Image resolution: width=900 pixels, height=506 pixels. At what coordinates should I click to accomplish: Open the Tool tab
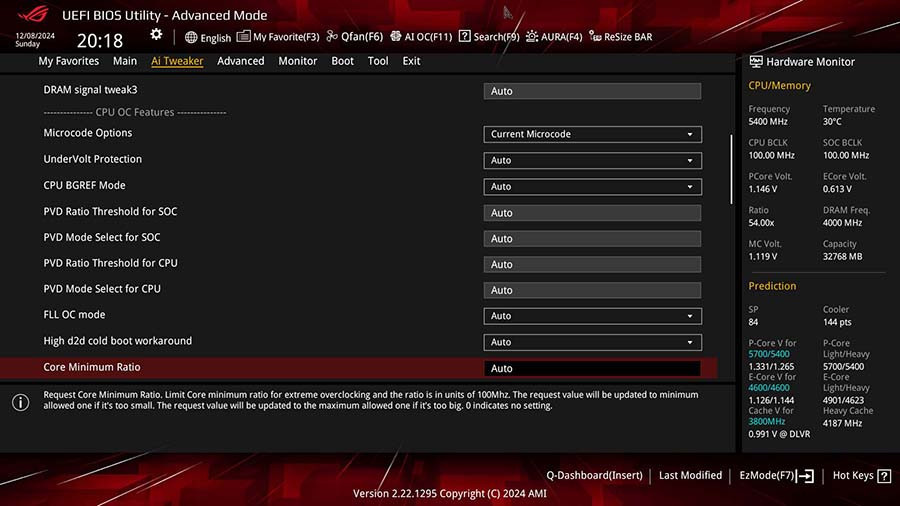coord(378,61)
